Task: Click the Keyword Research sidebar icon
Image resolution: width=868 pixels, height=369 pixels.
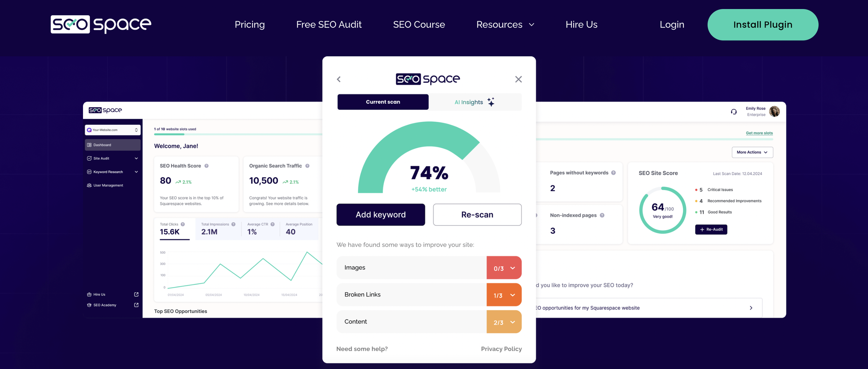Action: pyautogui.click(x=89, y=172)
